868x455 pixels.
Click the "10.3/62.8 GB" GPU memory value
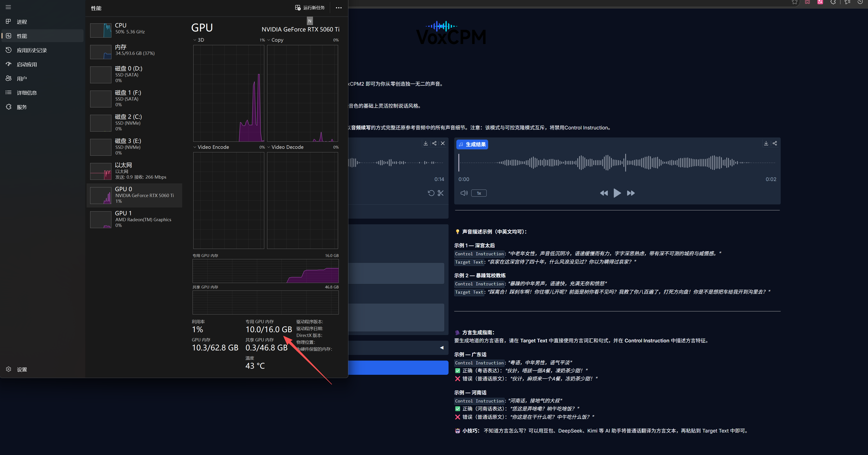point(215,348)
